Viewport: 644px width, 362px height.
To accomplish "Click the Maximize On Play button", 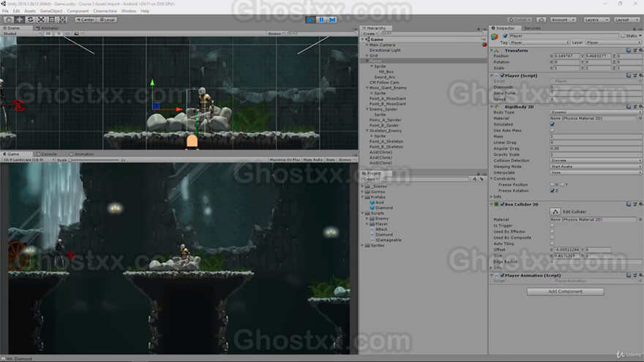I will click(285, 159).
